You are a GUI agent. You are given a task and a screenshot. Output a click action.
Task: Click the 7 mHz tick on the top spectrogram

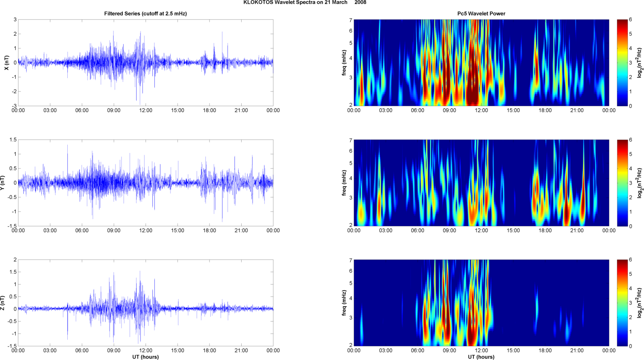pos(351,20)
